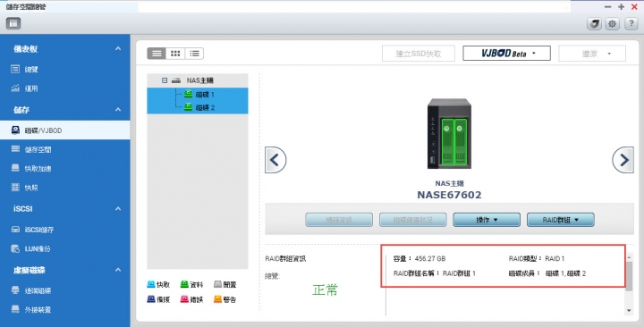Click the members value 磁碟 1,磁碟 2
Image resolution: width=644 pixels, height=327 pixels.
coord(565,273)
